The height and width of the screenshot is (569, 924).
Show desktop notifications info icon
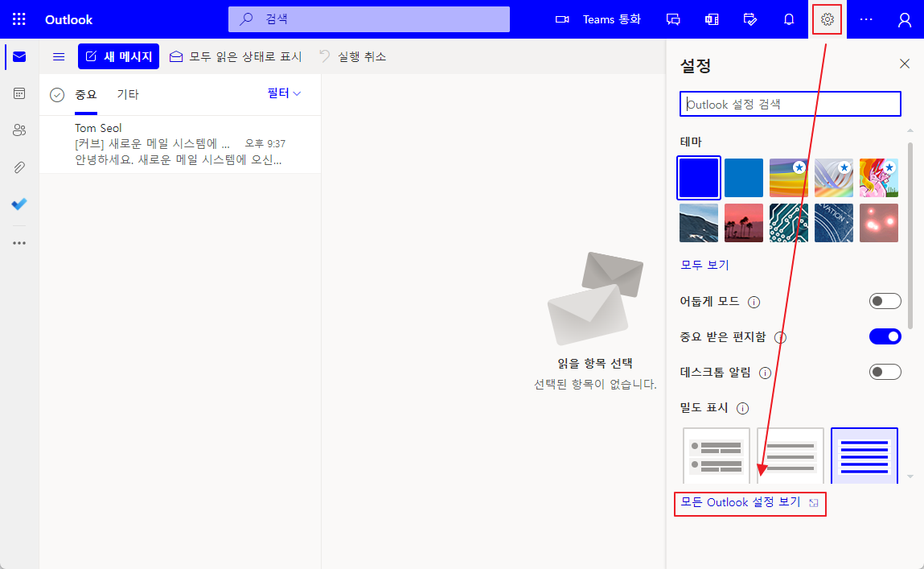[765, 373]
